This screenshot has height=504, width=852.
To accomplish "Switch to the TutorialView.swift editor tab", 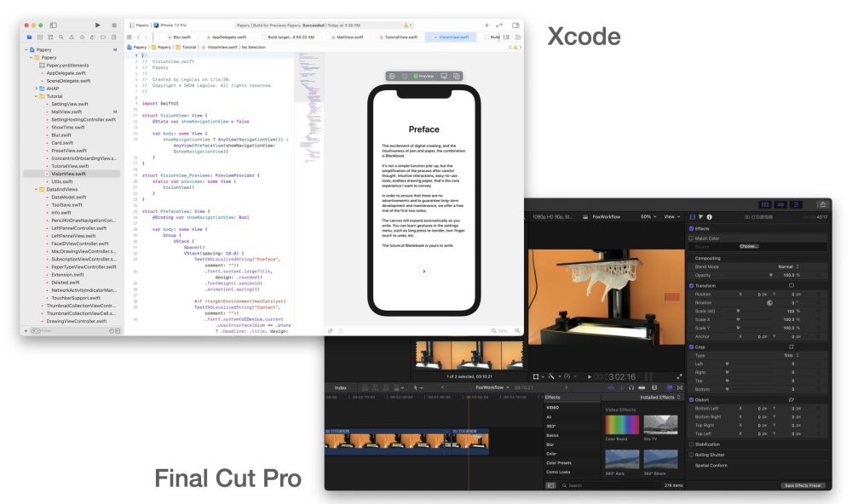I will 398,37.
